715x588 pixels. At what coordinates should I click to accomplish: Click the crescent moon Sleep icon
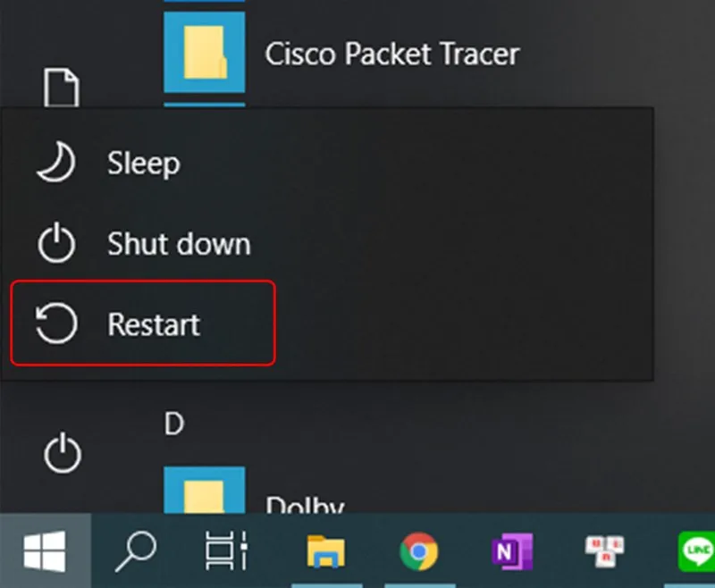[55, 163]
